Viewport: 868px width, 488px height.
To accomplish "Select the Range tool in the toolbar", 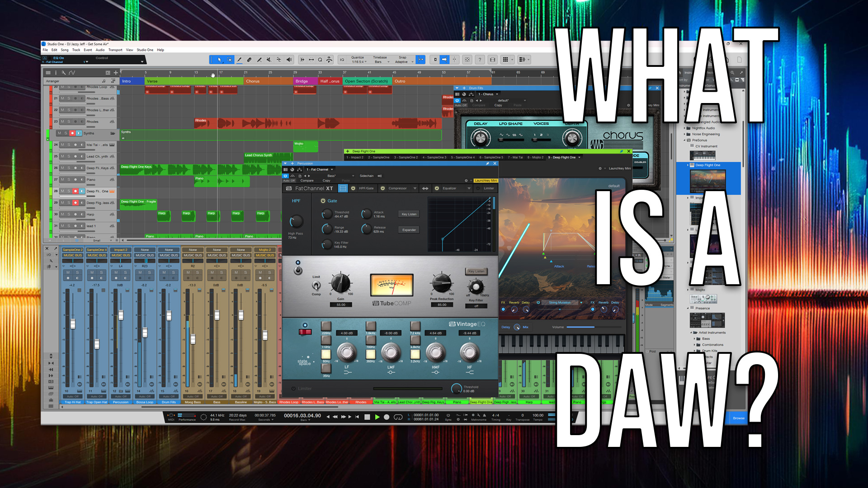I will coord(230,60).
